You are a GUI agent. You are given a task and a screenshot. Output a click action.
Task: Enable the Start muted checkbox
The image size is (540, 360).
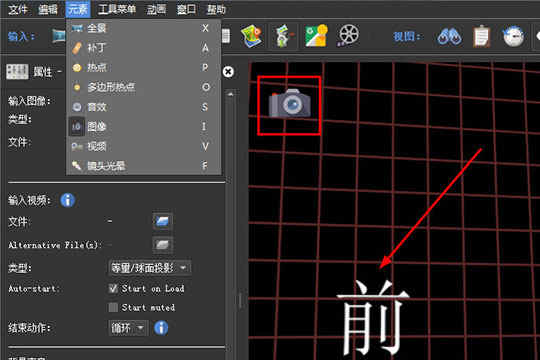[113, 307]
